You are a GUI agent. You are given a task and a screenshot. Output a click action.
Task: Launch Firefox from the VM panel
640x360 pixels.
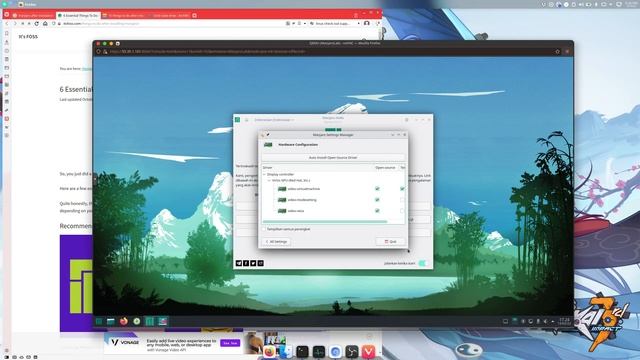[124, 321]
